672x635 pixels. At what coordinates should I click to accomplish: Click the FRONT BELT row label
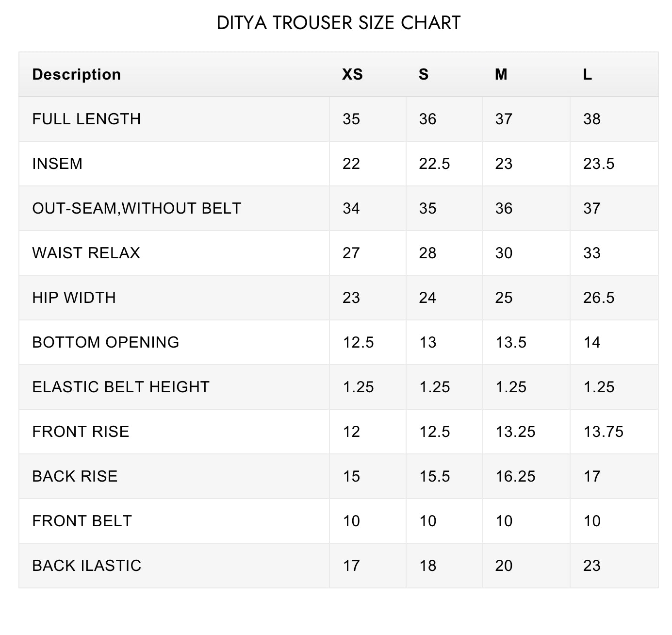(82, 521)
